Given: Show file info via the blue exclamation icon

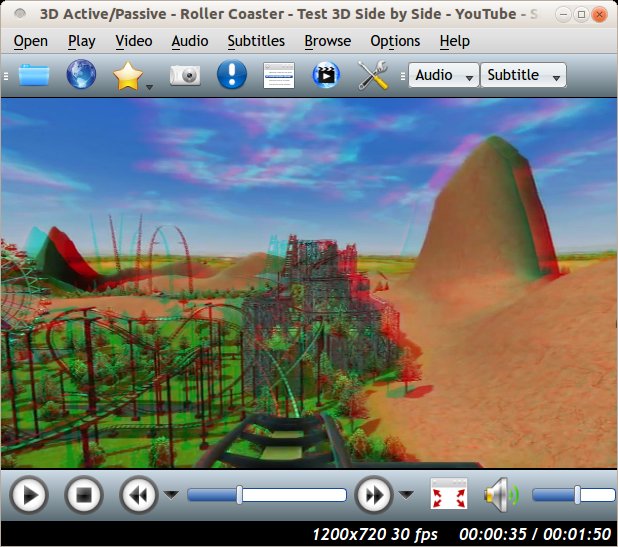Looking at the screenshot, I should 232,74.
